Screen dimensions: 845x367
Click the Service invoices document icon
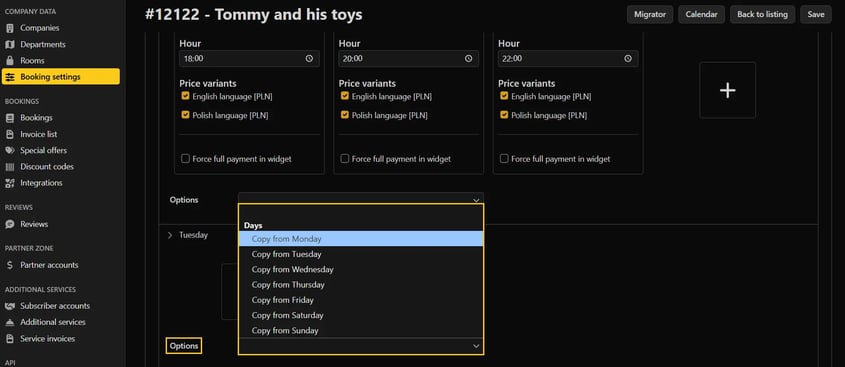pyautogui.click(x=10, y=338)
